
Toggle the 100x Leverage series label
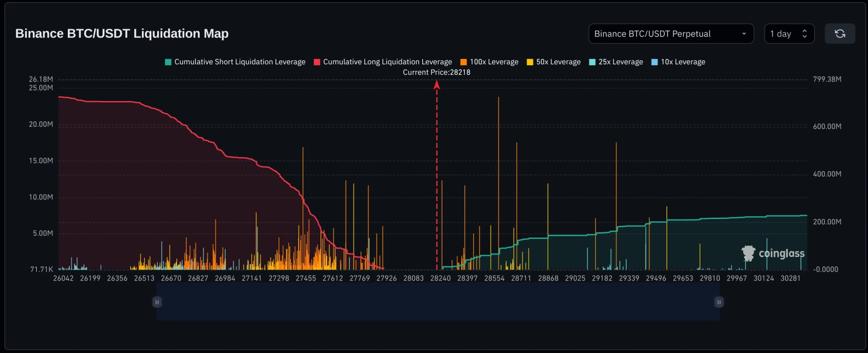[494, 62]
